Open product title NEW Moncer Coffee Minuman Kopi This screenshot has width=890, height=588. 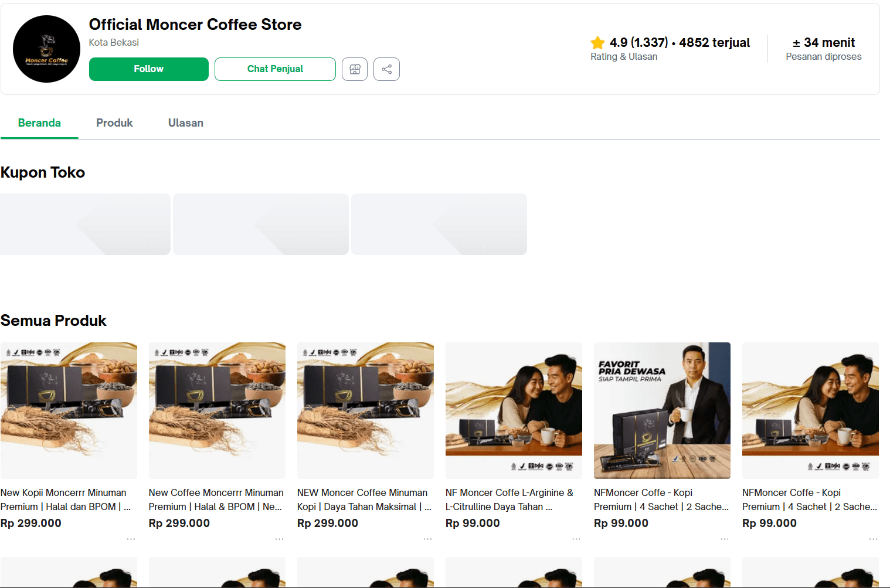click(364, 500)
